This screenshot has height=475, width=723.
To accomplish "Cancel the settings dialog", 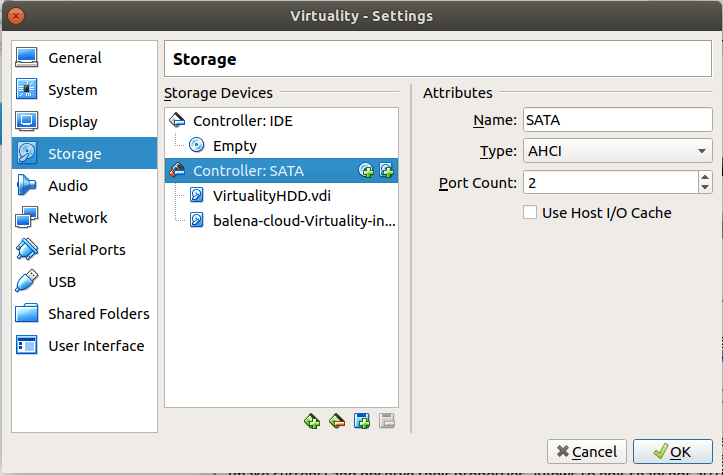I will coord(587,451).
